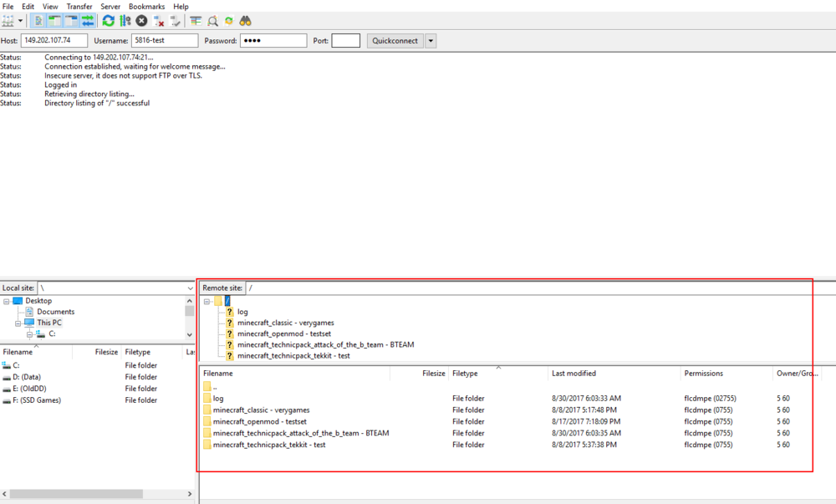The image size is (836, 504).
Task: Collapse the Desktop tree node
Action: [8, 301]
